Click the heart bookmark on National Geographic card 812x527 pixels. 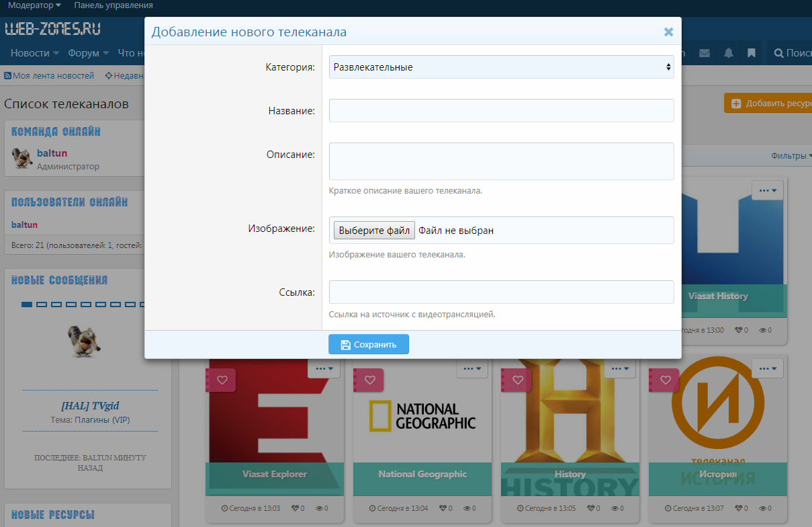(x=369, y=380)
